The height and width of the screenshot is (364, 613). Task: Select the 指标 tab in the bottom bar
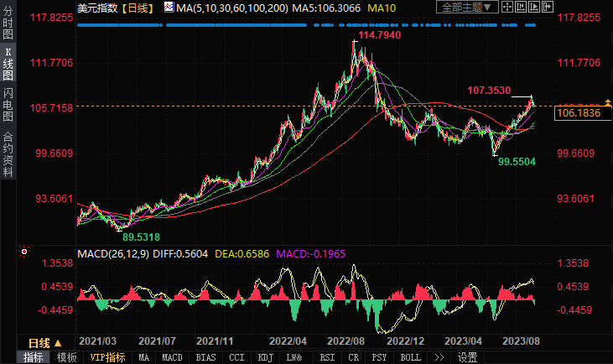[34, 357]
